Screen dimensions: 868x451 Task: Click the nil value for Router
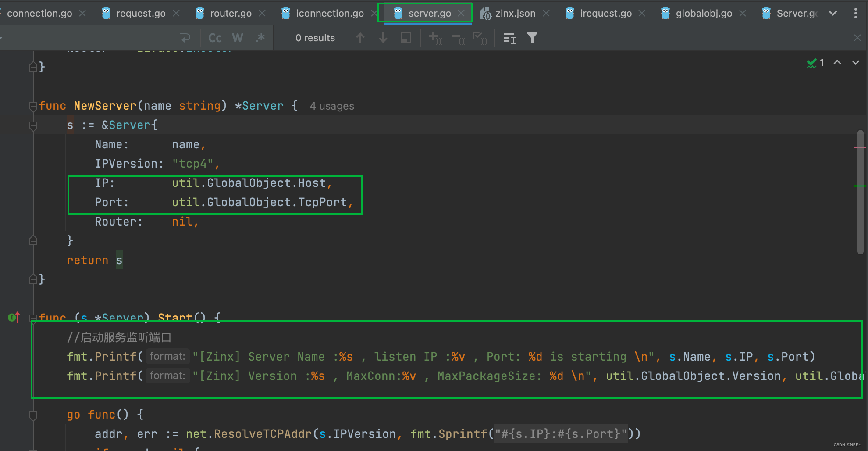[182, 222]
